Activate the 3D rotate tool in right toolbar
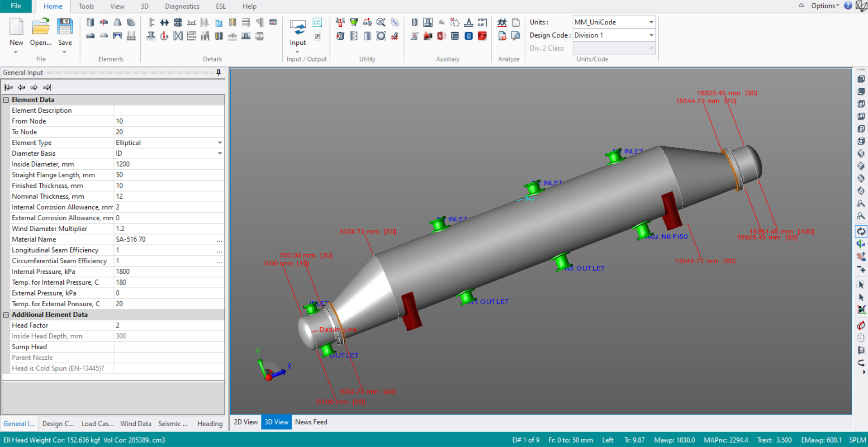This screenshot has height=447, width=868. pos(861,231)
